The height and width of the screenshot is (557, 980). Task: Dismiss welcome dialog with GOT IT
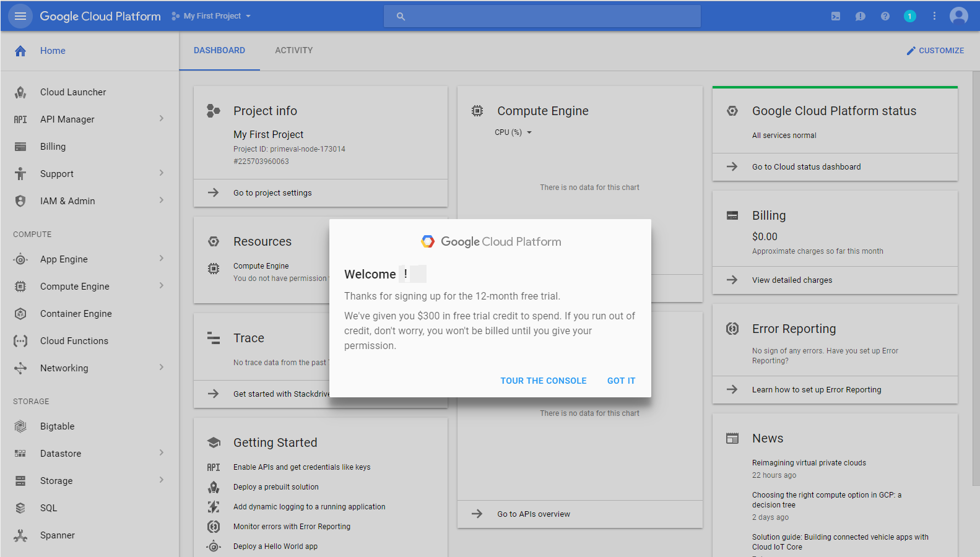tap(621, 381)
